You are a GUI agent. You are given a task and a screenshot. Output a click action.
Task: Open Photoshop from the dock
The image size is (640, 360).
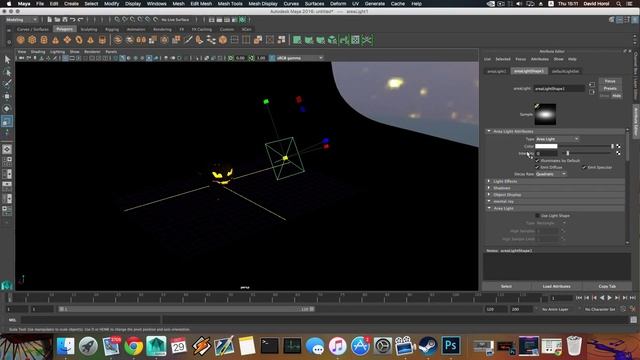point(451,346)
